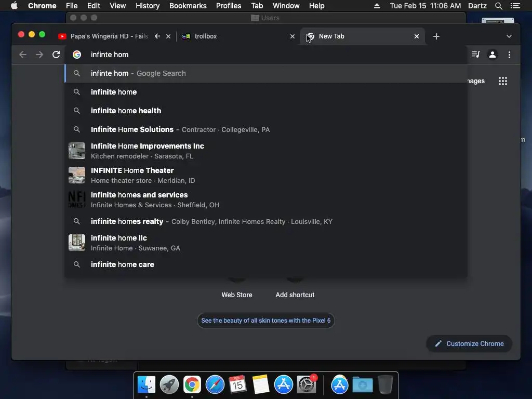Open the Apple menu
Viewport: 532px width, 399px height.
click(x=14, y=6)
